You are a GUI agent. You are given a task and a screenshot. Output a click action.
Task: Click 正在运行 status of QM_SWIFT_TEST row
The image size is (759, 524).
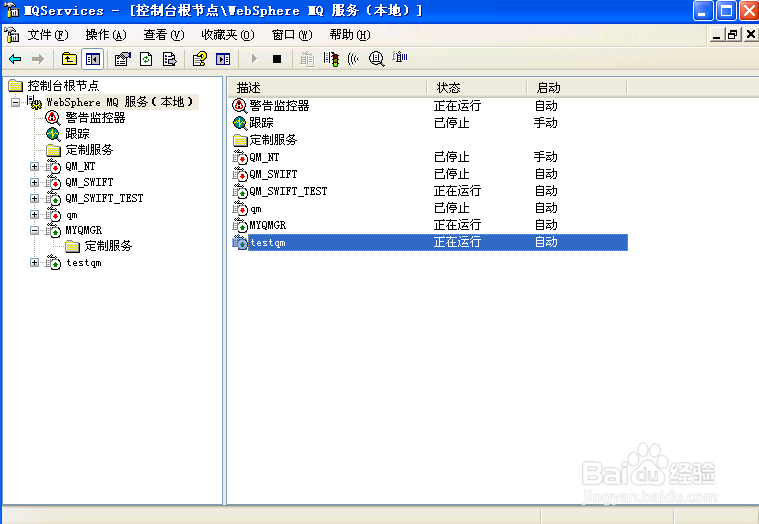[x=457, y=191]
